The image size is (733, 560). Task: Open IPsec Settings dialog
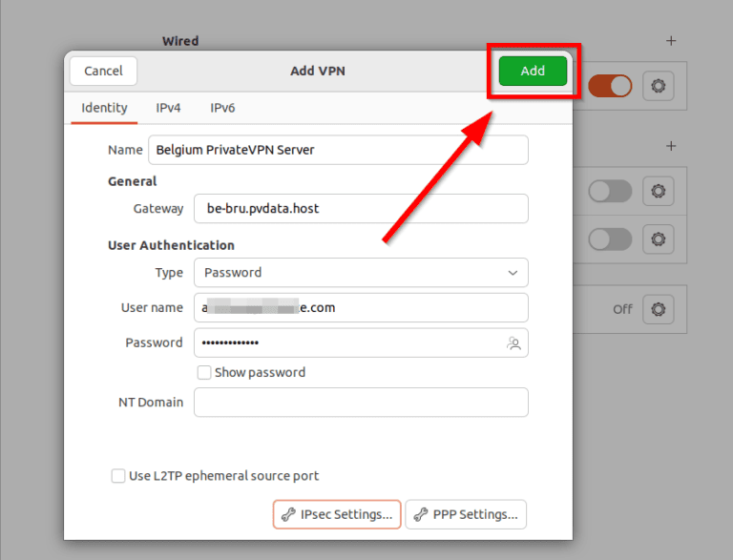click(x=337, y=514)
